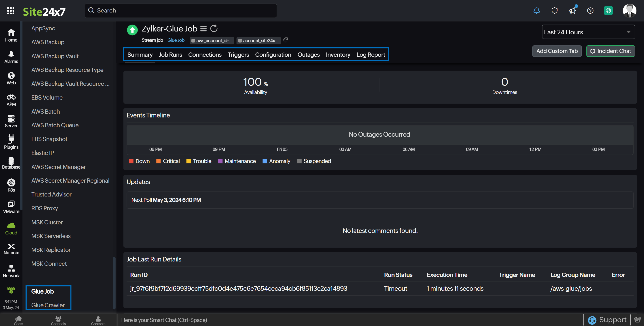Click the Down red legend swatch
Image resolution: width=644 pixels, height=326 pixels.
point(131,161)
